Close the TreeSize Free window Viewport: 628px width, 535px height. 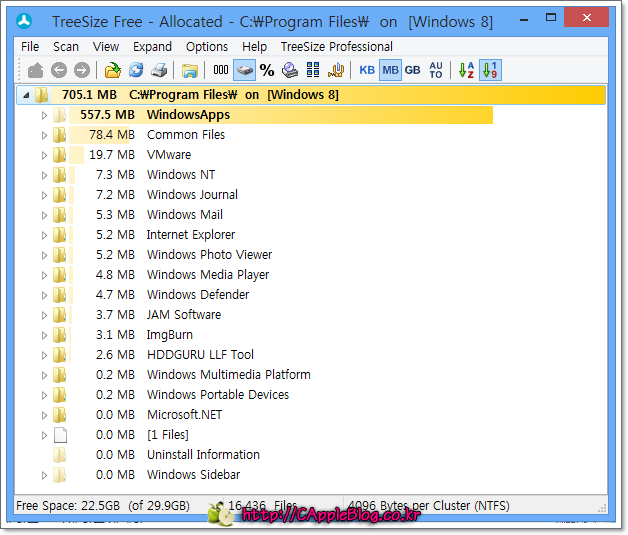[587, 18]
